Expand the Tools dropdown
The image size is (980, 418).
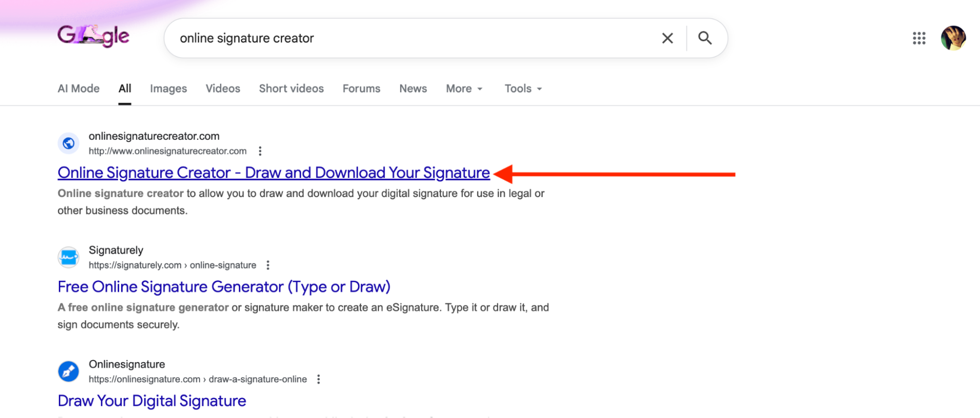523,89
